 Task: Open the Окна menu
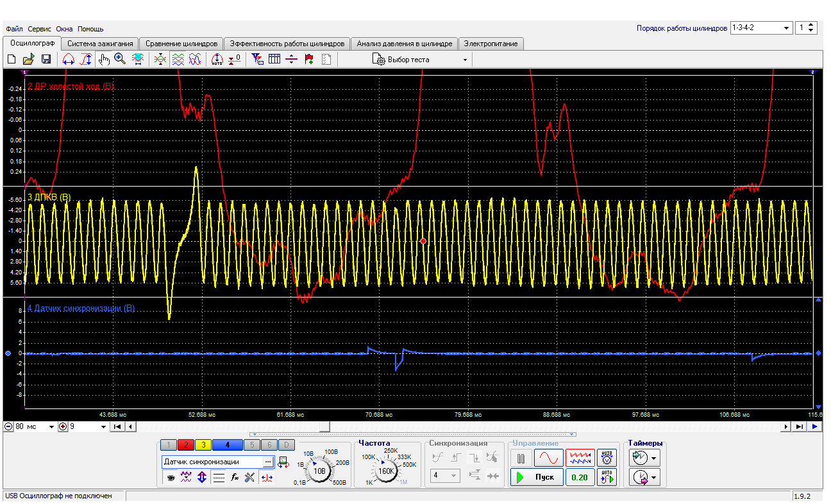coord(64,29)
